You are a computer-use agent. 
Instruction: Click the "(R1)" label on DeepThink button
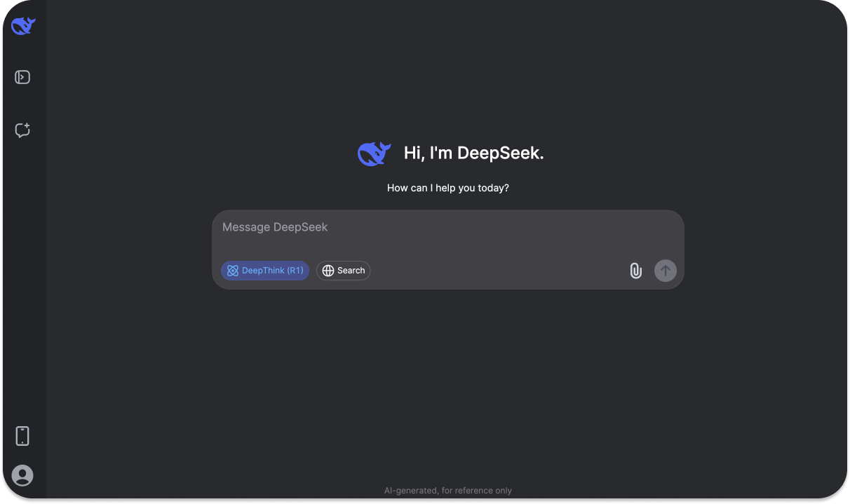point(295,271)
